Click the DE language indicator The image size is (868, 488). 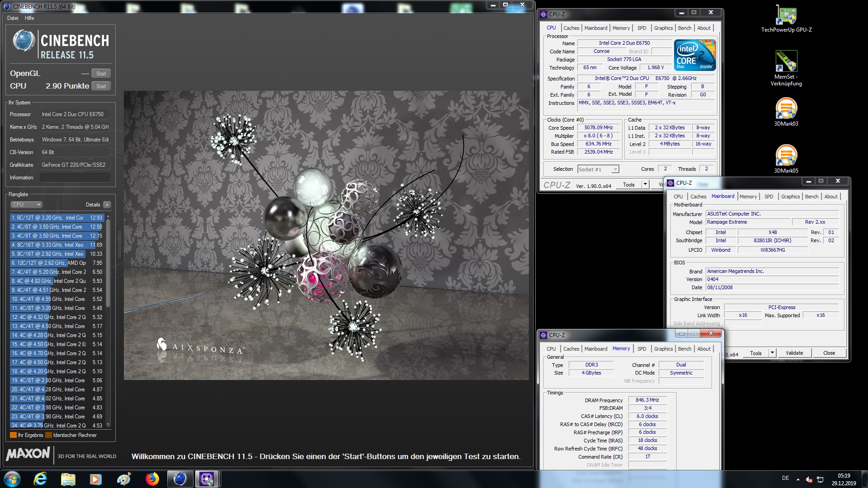785,478
